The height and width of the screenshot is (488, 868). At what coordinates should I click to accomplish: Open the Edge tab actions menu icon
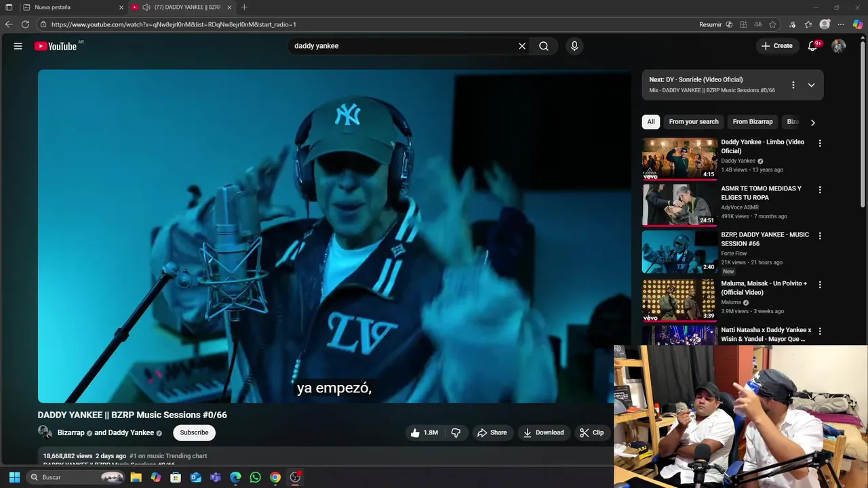(9, 7)
